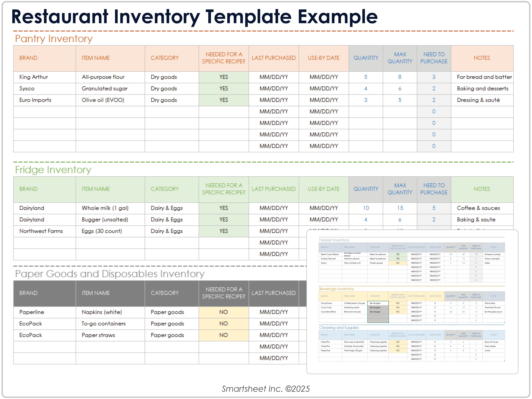The width and height of the screenshot is (532, 399).
Task: Toggle the YES cell for Eggs (30 count)
Action: [223, 231]
